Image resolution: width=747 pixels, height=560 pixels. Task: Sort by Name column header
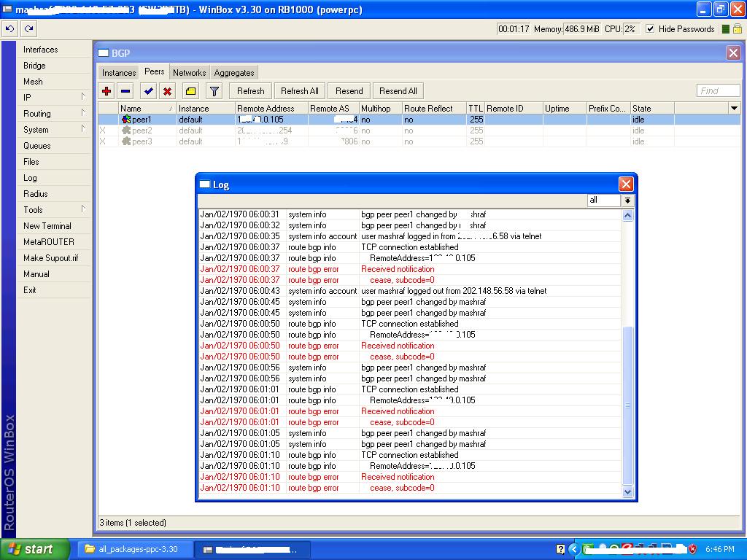point(147,109)
